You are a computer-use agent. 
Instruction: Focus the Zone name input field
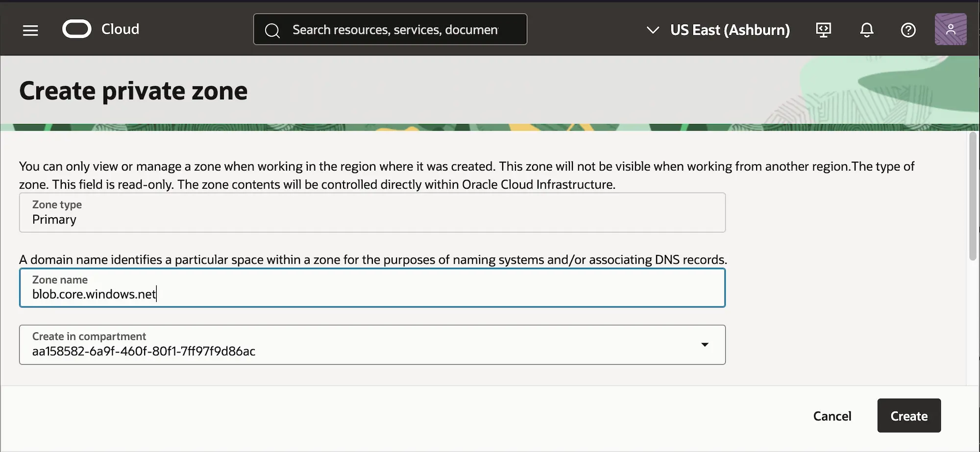[x=372, y=294]
